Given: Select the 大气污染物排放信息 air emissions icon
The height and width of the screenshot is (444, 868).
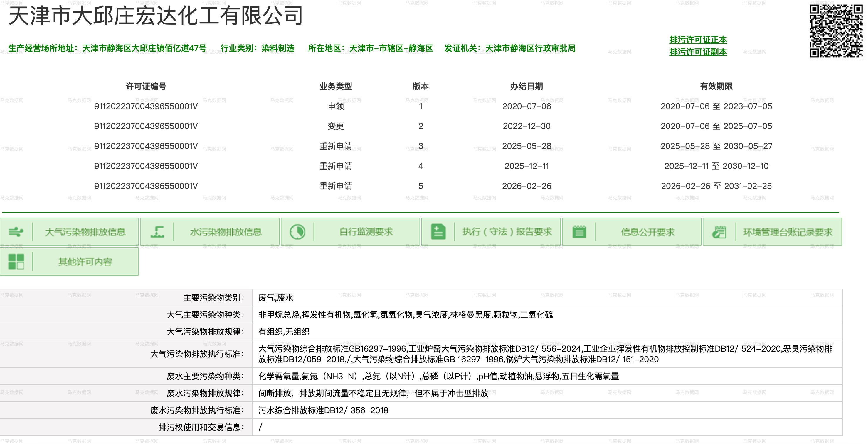Looking at the screenshot, I should (16, 232).
